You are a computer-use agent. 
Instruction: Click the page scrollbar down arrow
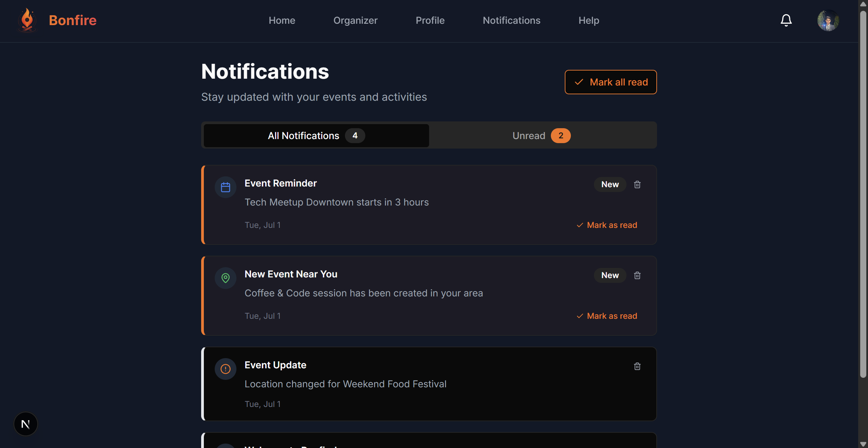(863, 444)
